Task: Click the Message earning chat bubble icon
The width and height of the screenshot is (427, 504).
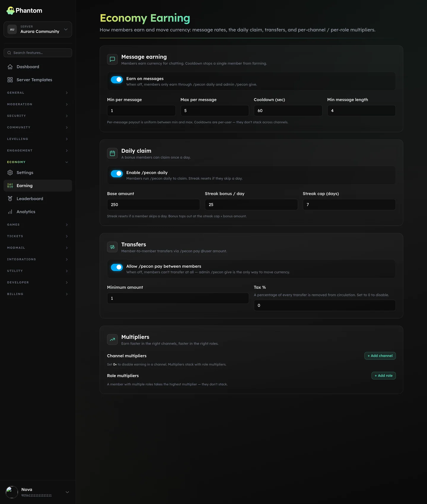Action: coord(112,59)
